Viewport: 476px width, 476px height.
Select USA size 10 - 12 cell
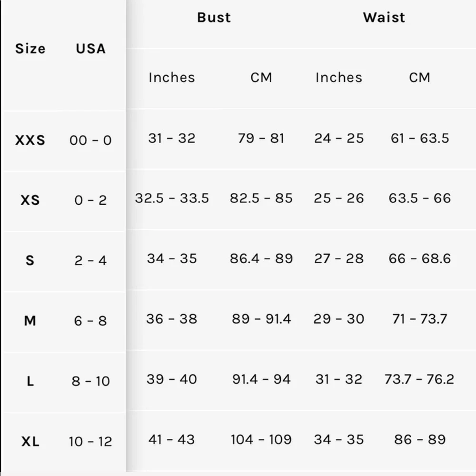pos(90,441)
